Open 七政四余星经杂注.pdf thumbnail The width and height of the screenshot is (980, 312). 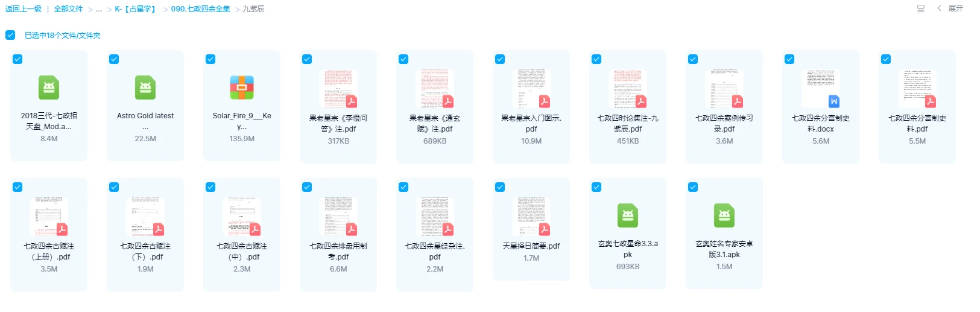pos(435,217)
